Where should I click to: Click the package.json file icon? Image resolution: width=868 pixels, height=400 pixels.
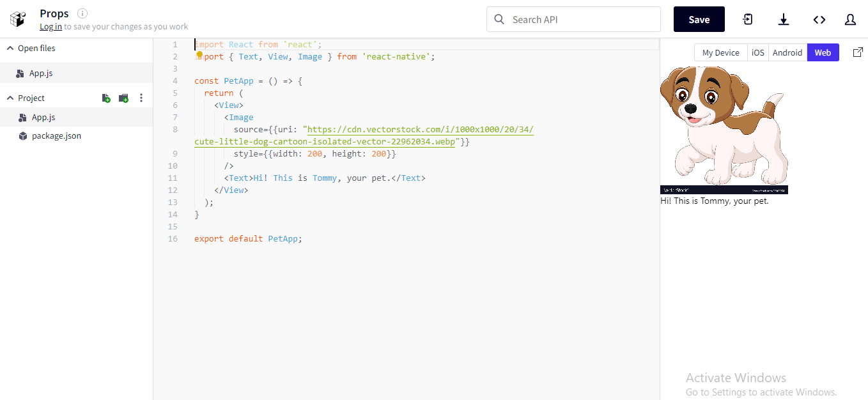point(23,135)
